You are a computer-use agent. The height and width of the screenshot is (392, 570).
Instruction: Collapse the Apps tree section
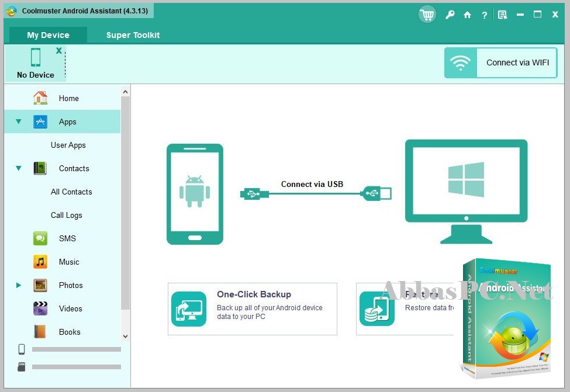pyautogui.click(x=19, y=122)
